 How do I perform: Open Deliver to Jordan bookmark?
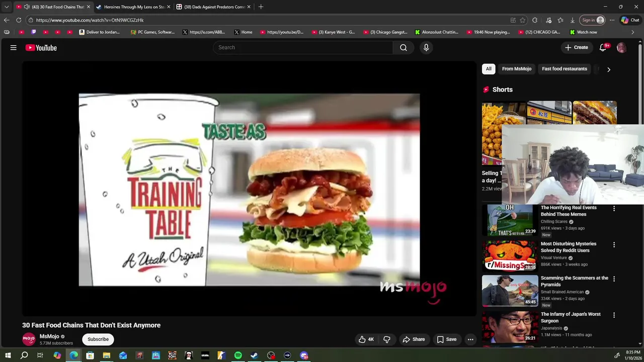[x=100, y=32]
